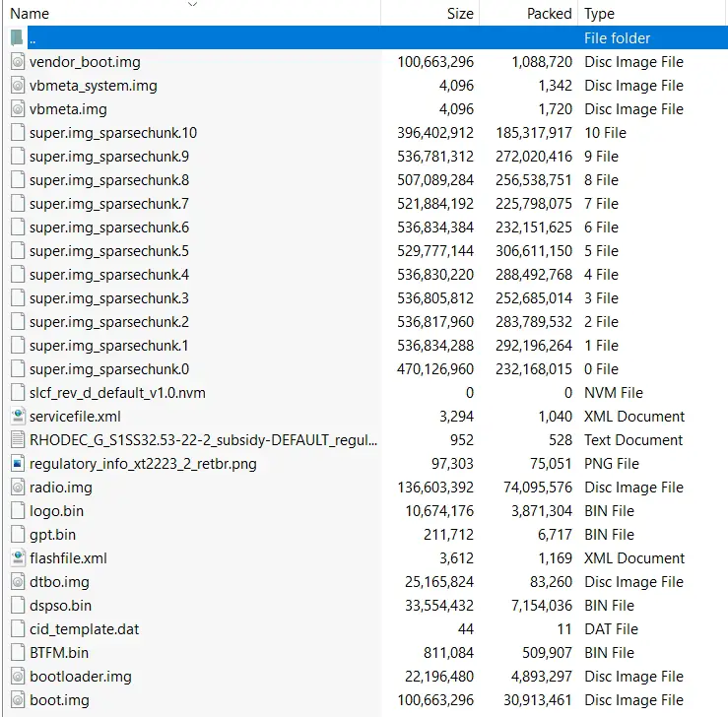Select boot.img file name

click(59, 700)
